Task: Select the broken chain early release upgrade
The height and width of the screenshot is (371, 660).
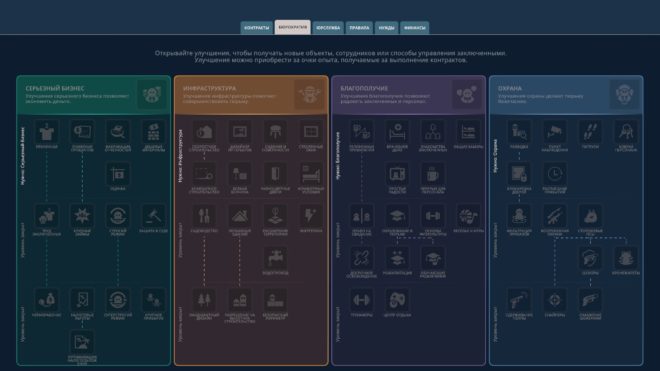Action: tap(361, 258)
